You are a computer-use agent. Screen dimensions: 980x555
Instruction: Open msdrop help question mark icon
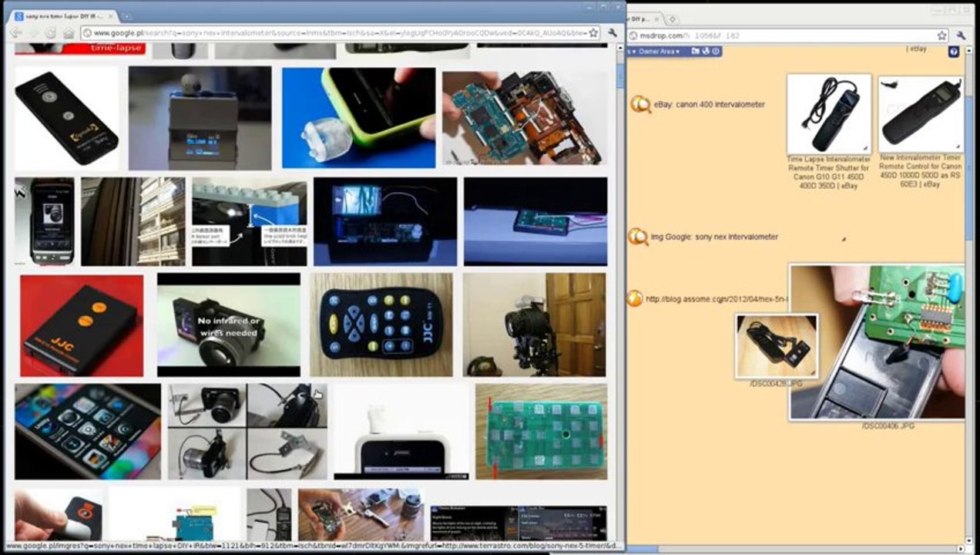pos(954,52)
